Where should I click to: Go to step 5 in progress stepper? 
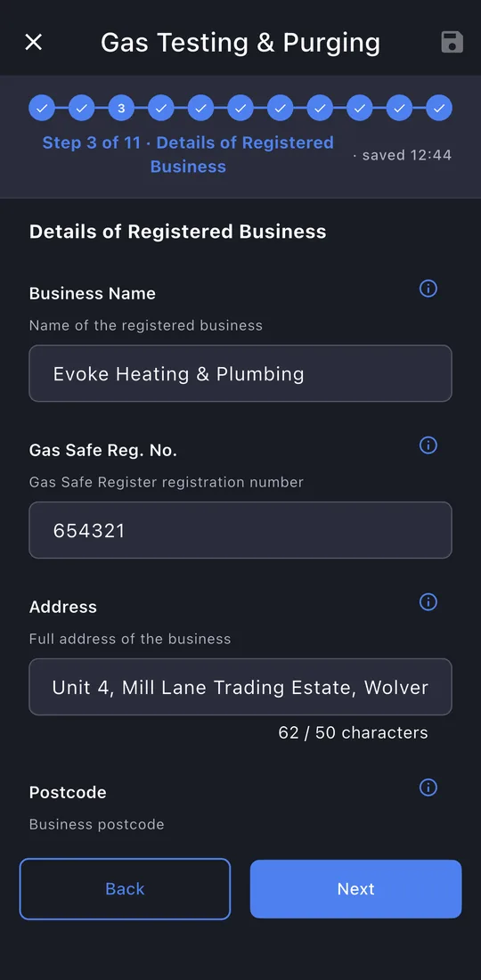pyautogui.click(x=200, y=108)
